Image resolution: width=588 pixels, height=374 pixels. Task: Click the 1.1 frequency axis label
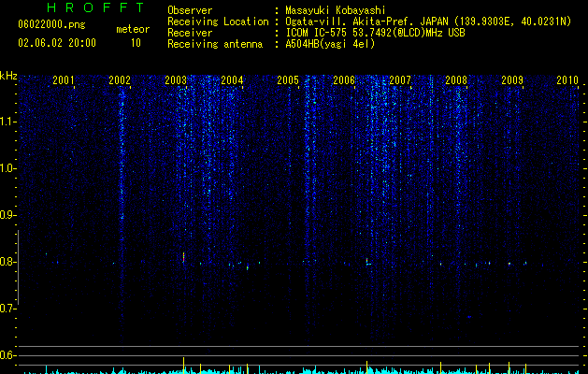[x=7, y=122]
